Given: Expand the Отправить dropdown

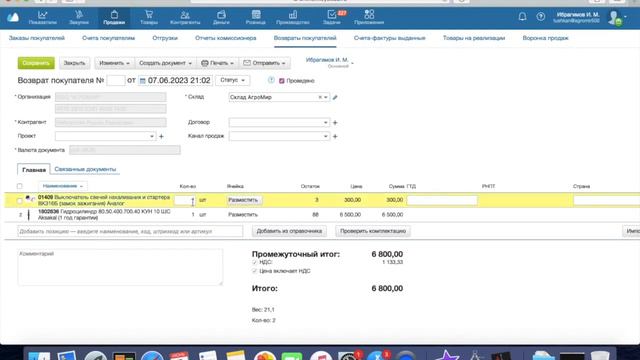Looking at the screenshot, I should click(x=264, y=63).
